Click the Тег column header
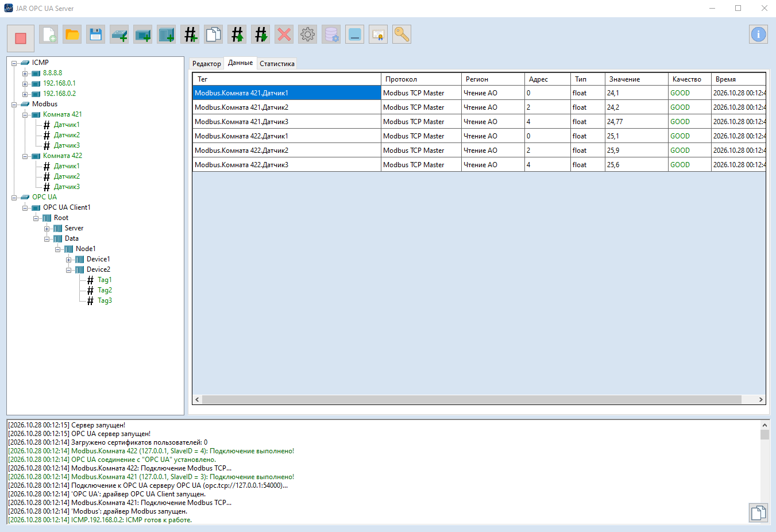Image resolution: width=776 pixels, height=532 pixels. click(x=287, y=79)
